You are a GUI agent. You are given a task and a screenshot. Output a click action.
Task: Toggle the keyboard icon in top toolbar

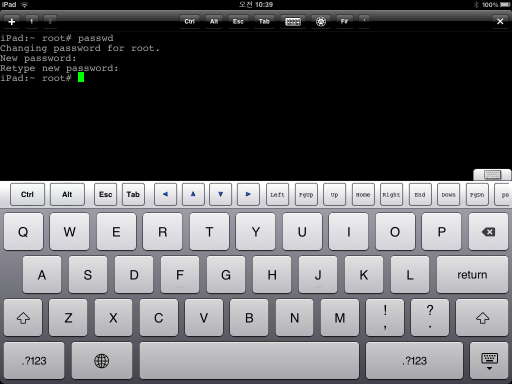click(x=293, y=22)
